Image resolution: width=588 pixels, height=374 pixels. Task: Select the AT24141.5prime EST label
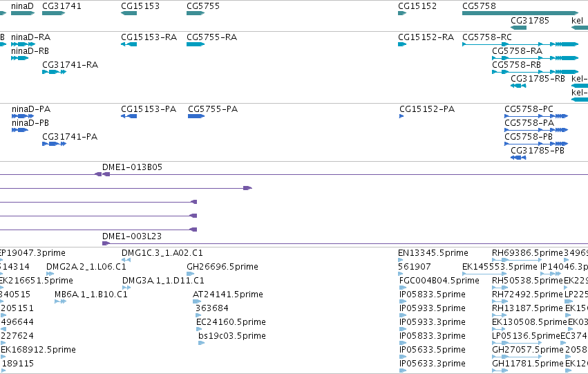pyautogui.click(x=227, y=294)
